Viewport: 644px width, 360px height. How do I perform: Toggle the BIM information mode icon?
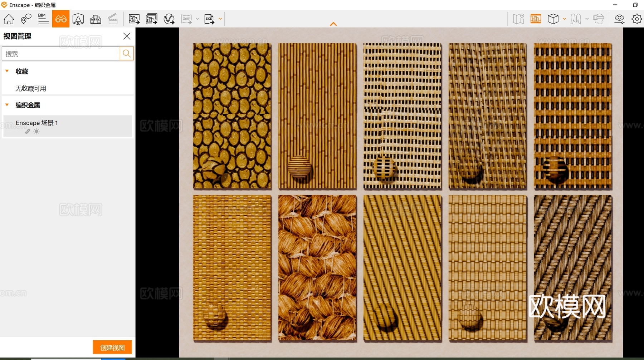43,19
